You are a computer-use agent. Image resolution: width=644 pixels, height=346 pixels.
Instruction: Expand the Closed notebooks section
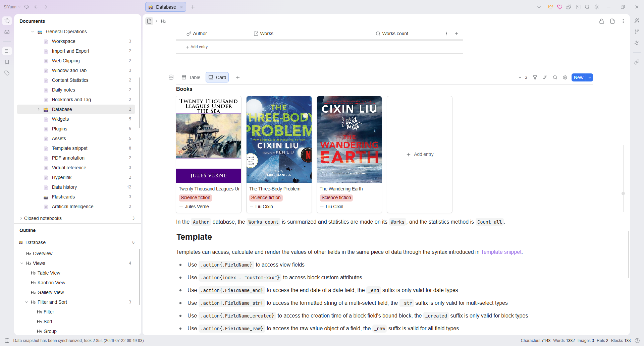coord(21,218)
